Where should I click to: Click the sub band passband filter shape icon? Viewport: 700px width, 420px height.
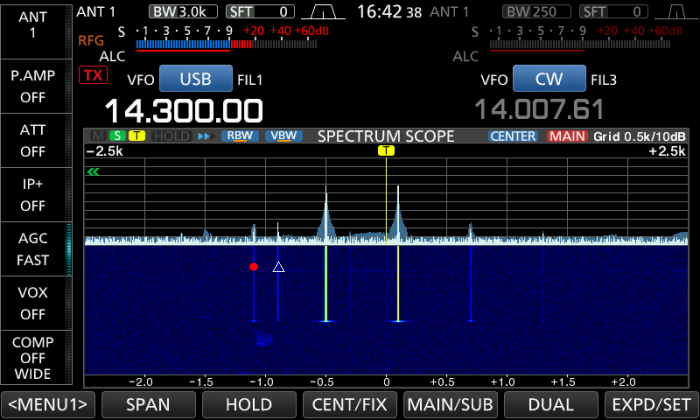[x=677, y=12]
